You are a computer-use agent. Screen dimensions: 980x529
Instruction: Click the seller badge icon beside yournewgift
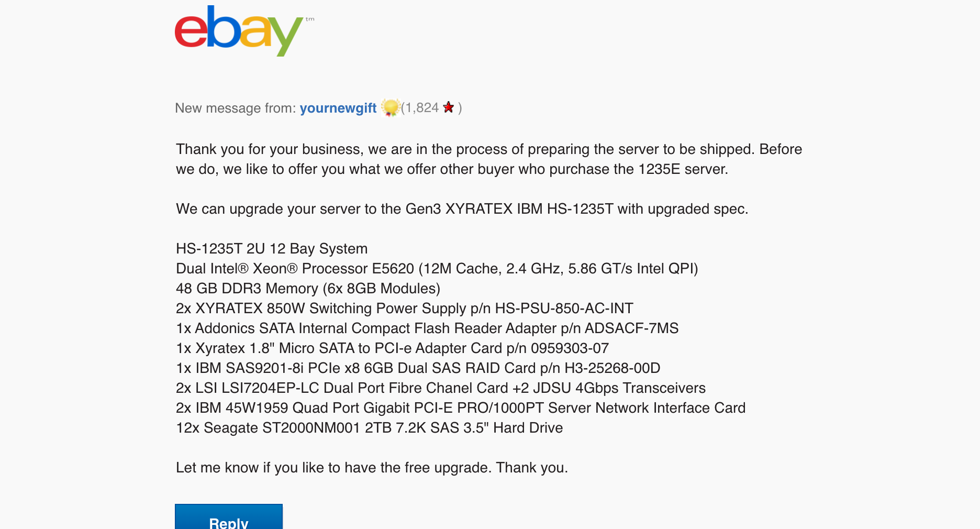tap(391, 107)
